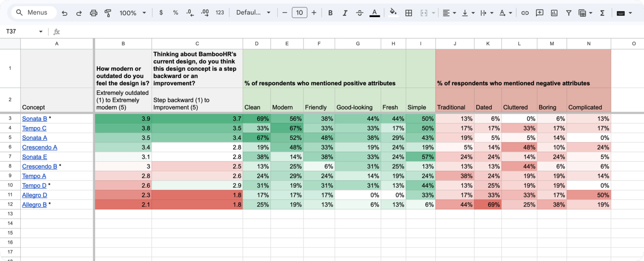The width and height of the screenshot is (644, 261).
Task: Select the 'Traditional' header cell
Action: [455, 100]
